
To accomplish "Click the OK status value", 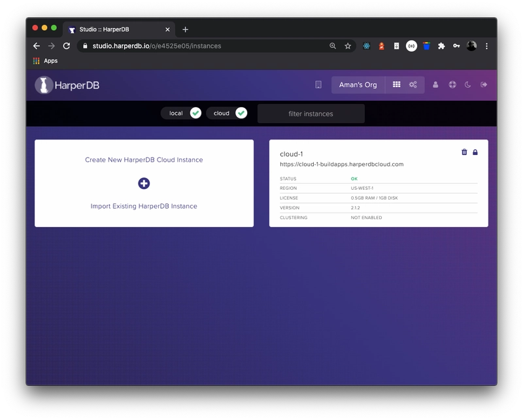I will coord(354,179).
